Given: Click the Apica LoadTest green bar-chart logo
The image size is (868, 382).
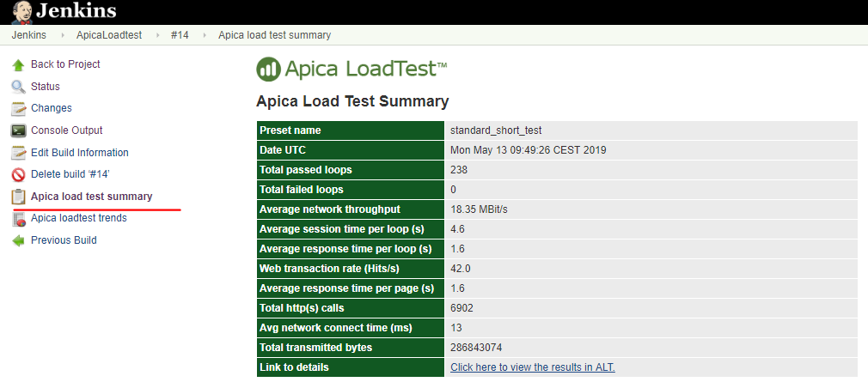Looking at the screenshot, I should point(269,69).
